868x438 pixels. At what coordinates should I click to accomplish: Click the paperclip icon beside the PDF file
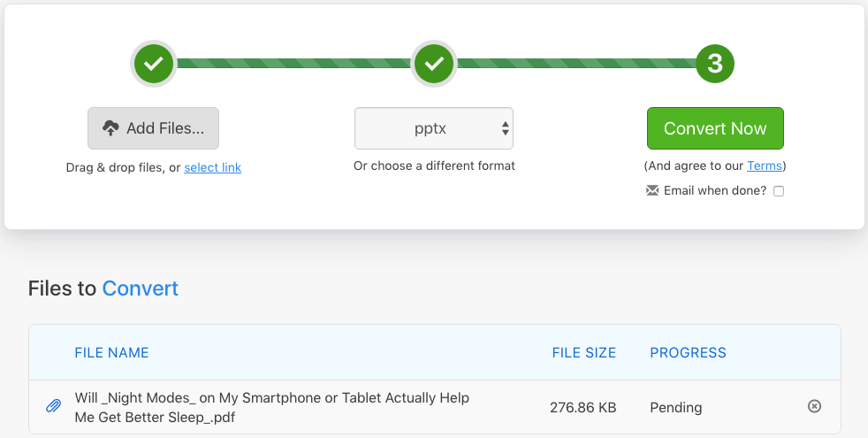point(53,407)
